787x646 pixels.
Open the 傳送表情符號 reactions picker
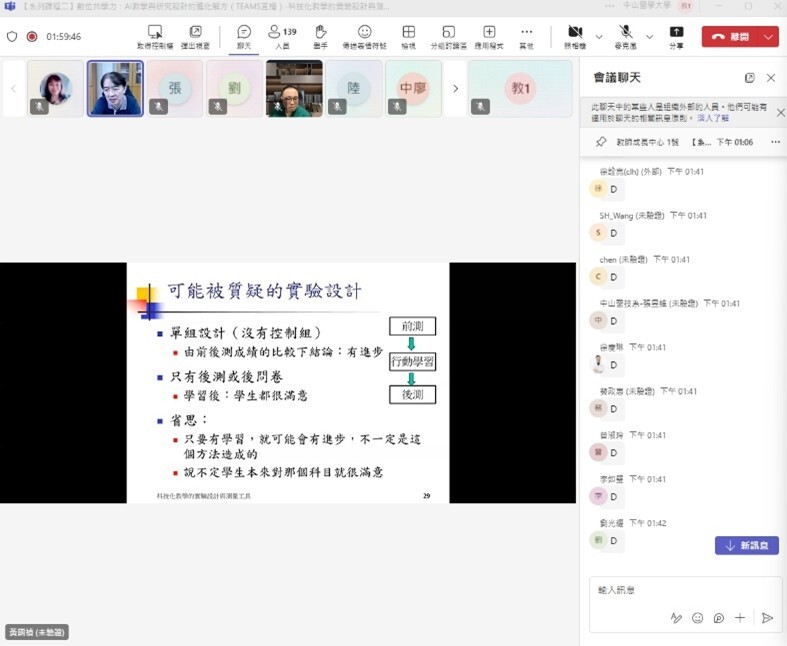coord(365,36)
